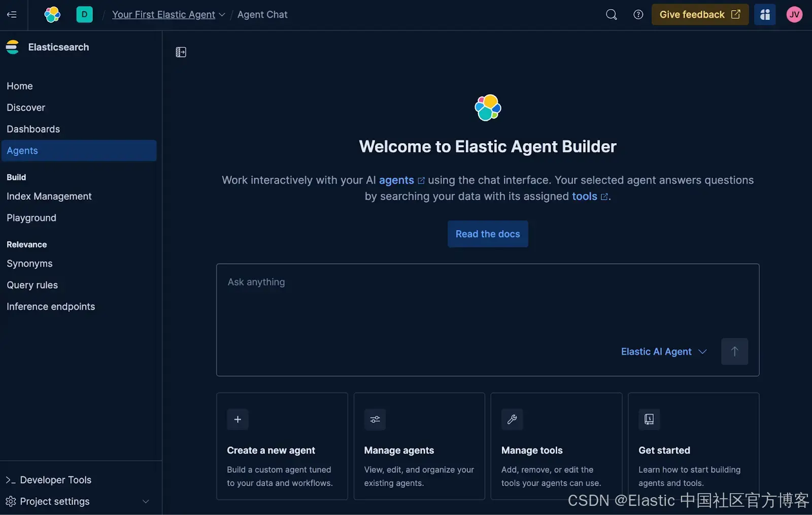The image size is (812, 515).
Task: Click the external link icon next to agents
Action: pyautogui.click(x=421, y=180)
